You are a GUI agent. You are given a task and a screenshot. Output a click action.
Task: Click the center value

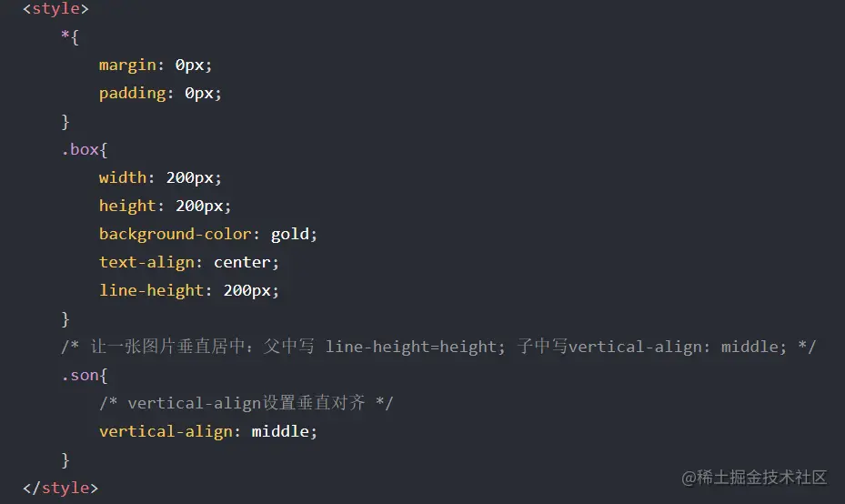[242, 263]
